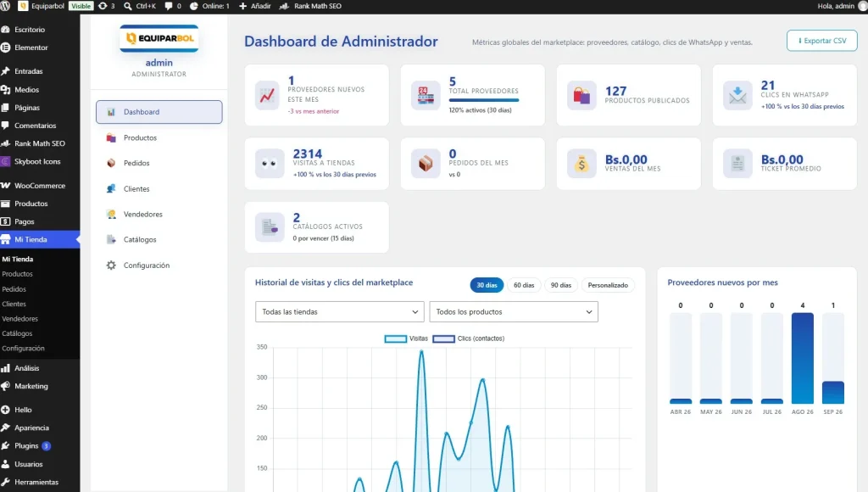Click the Clics en WhatsApp envelope icon
Screen dimensions: 868x492
point(738,95)
